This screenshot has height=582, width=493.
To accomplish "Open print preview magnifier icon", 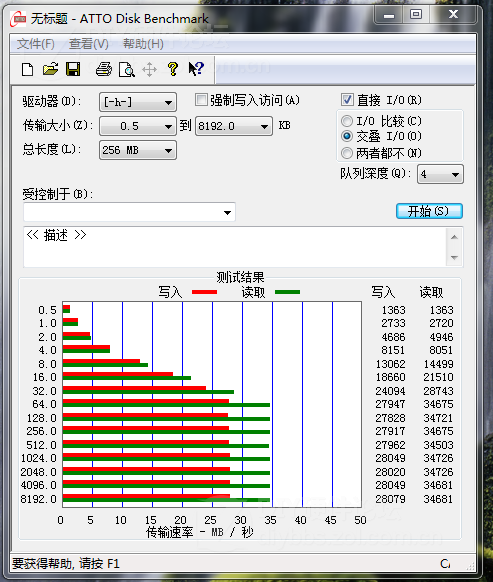I will 127,69.
